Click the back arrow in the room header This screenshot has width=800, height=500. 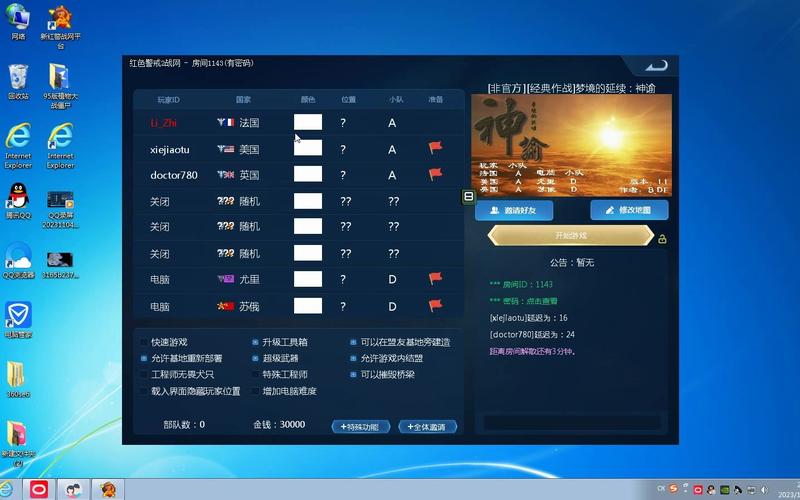pos(656,65)
